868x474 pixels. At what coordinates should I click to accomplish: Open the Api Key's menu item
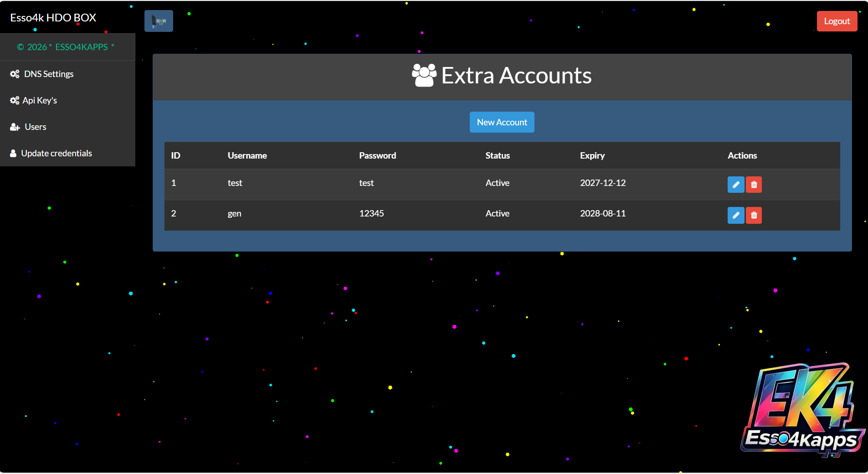coord(40,100)
